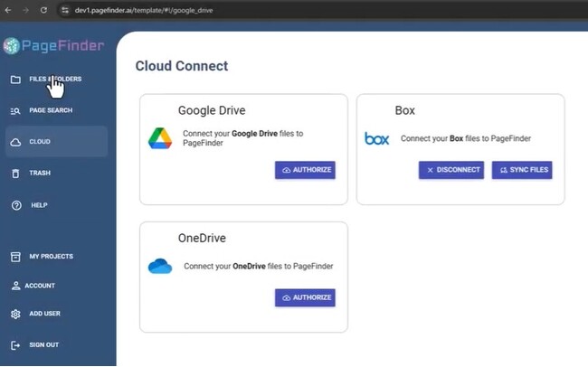Open Add User menu item
The width and height of the screenshot is (588, 367).
[56, 314]
